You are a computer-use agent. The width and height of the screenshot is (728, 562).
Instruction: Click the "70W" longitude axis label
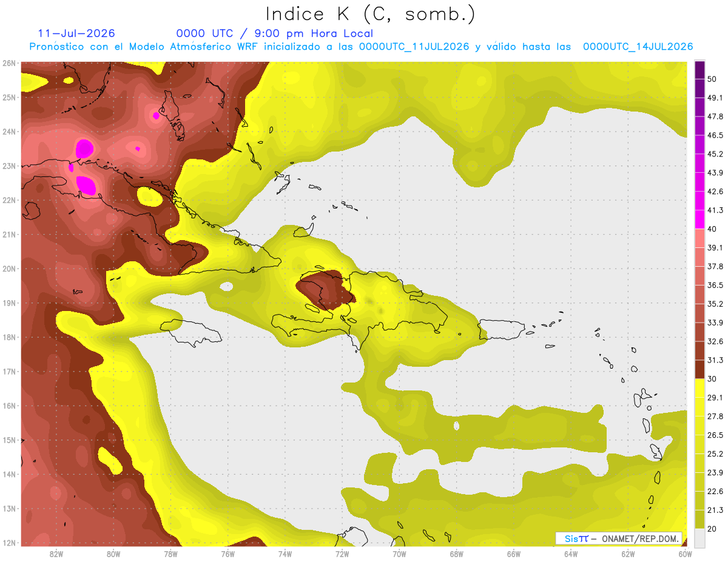(399, 554)
